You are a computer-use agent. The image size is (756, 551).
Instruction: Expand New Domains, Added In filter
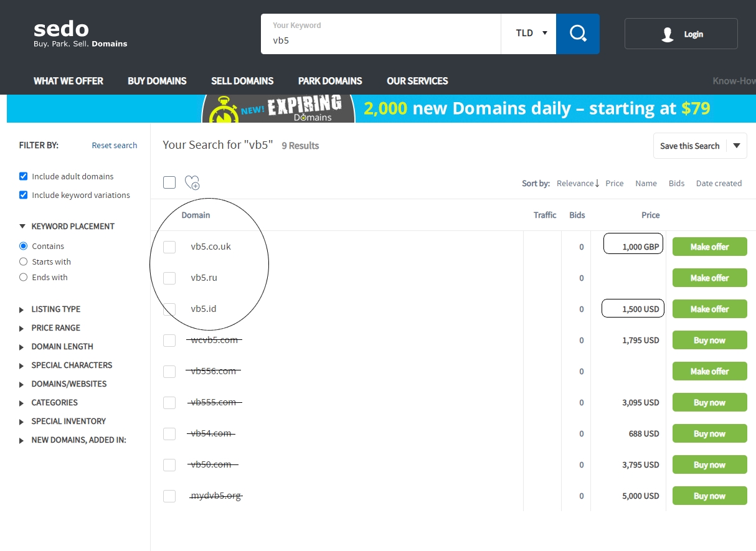click(72, 440)
